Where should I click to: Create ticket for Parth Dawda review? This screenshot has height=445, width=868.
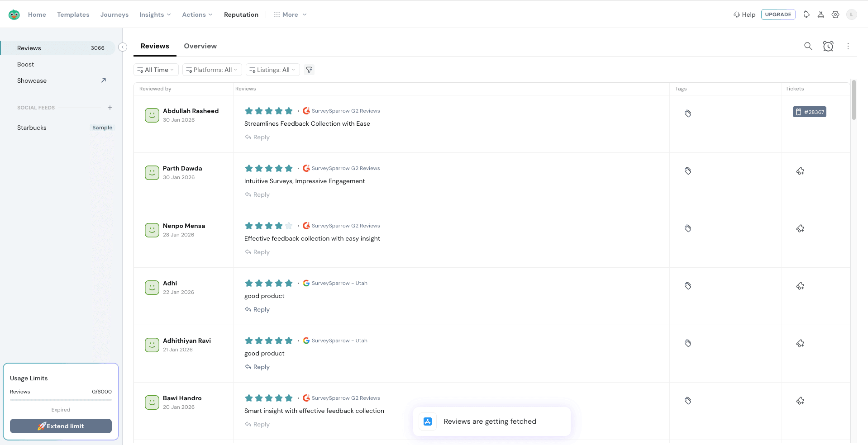point(800,171)
